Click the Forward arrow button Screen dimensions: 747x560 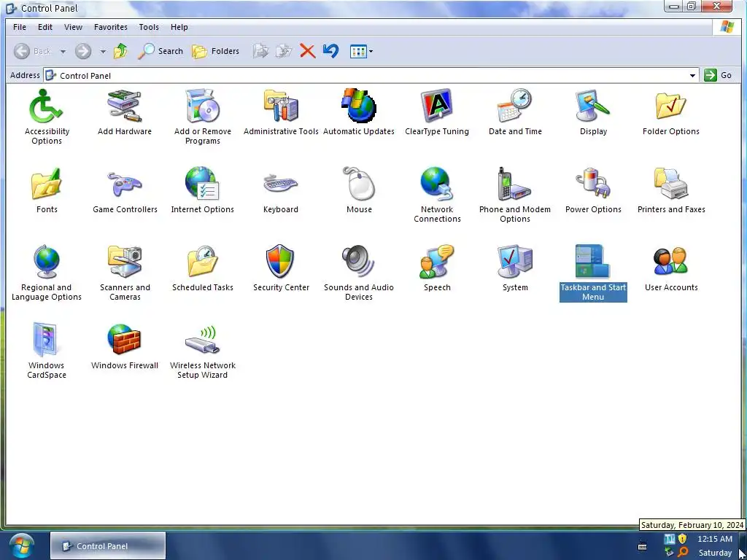(x=83, y=51)
